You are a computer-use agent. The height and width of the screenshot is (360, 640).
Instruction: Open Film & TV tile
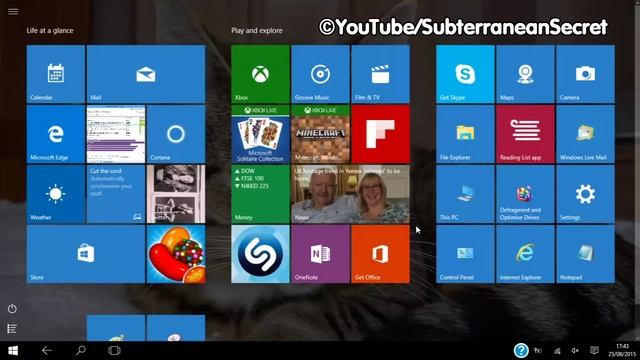(380, 74)
